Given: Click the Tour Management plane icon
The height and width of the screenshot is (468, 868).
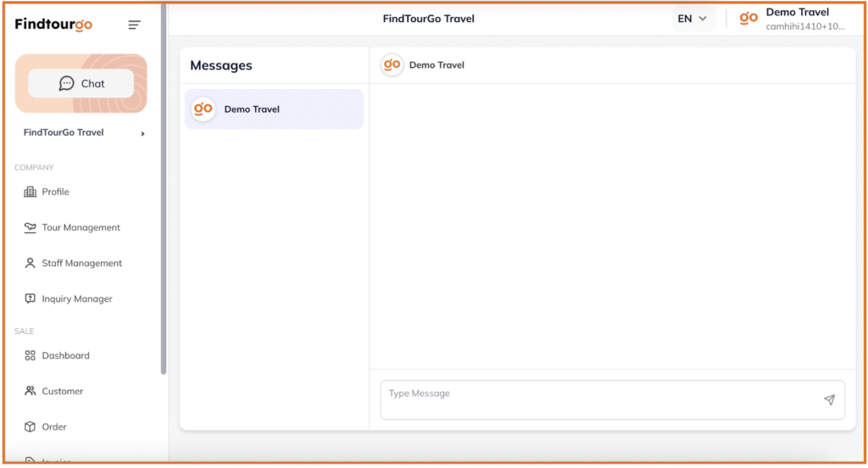Looking at the screenshot, I should [31, 228].
